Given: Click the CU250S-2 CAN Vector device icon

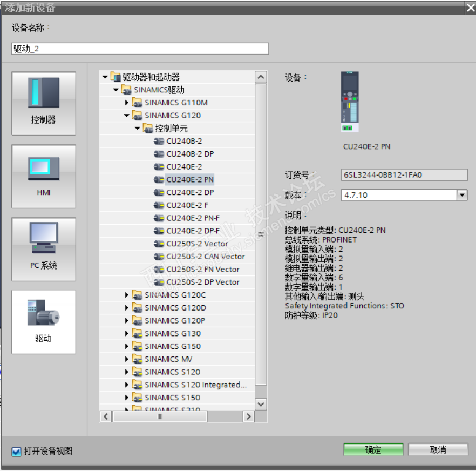Looking at the screenshot, I should 159,257.
